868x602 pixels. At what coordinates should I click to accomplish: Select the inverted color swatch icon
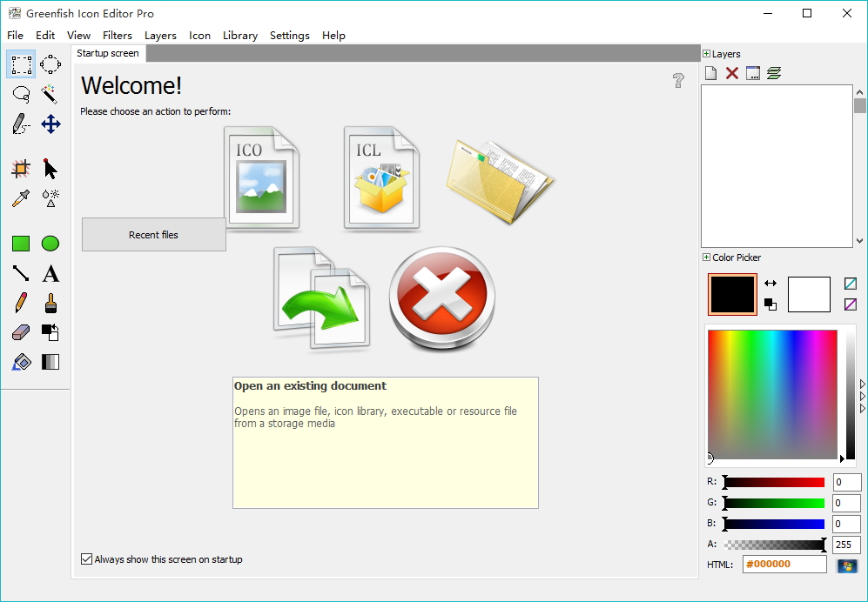851,304
